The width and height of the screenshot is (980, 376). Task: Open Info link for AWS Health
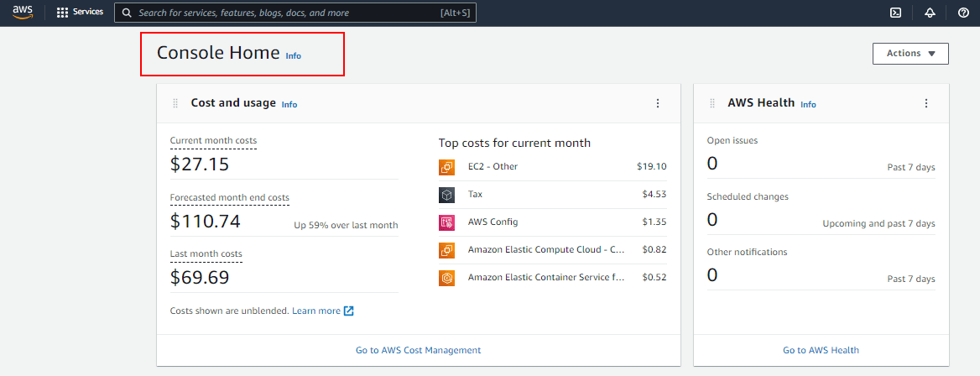click(808, 104)
